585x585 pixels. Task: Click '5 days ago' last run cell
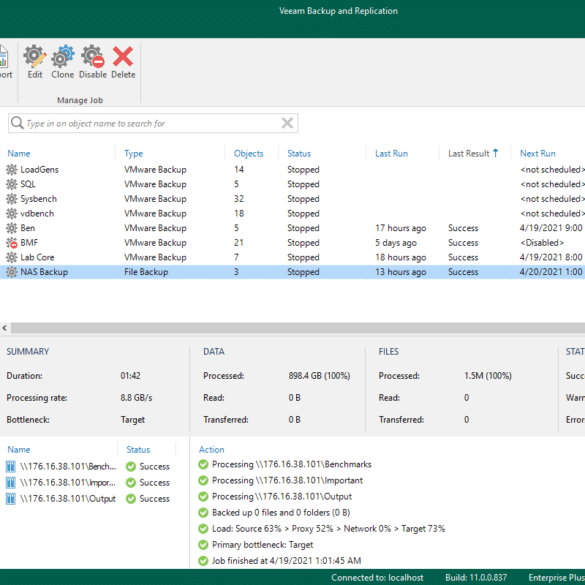point(395,243)
